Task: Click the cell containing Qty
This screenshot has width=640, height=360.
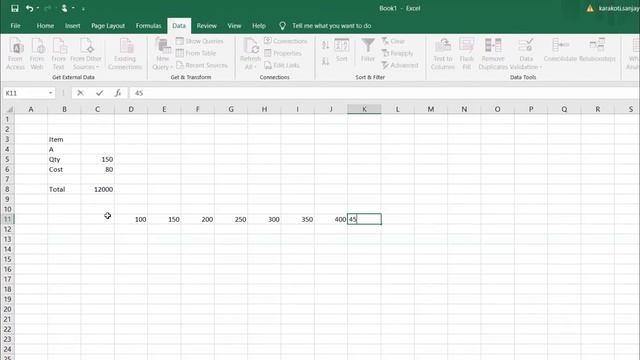Action: click(64, 159)
